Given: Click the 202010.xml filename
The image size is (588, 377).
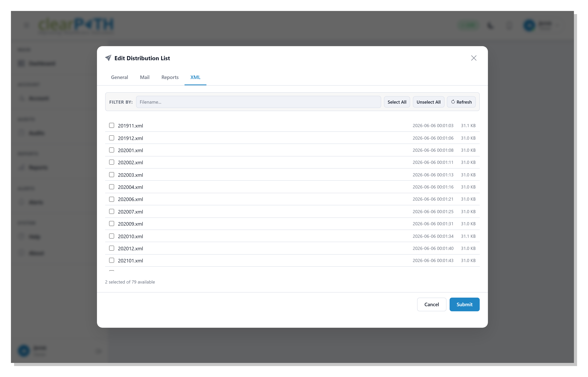Looking at the screenshot, I should (x=130, y=236).
